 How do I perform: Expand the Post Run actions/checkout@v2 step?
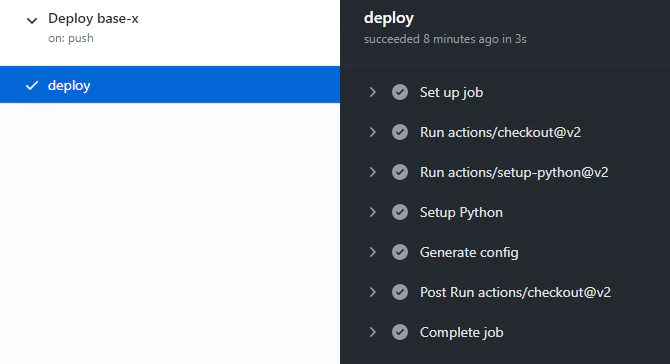pos(373,292)
